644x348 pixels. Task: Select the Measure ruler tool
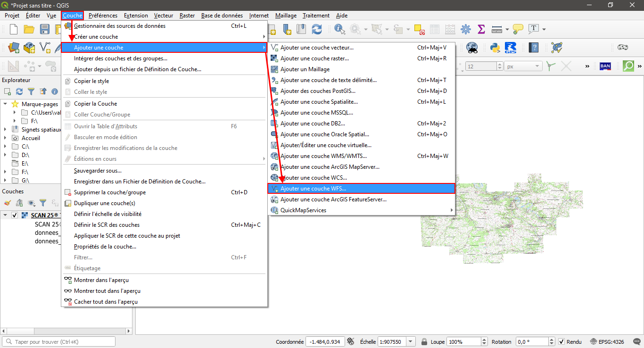click(x=497, y=29)
